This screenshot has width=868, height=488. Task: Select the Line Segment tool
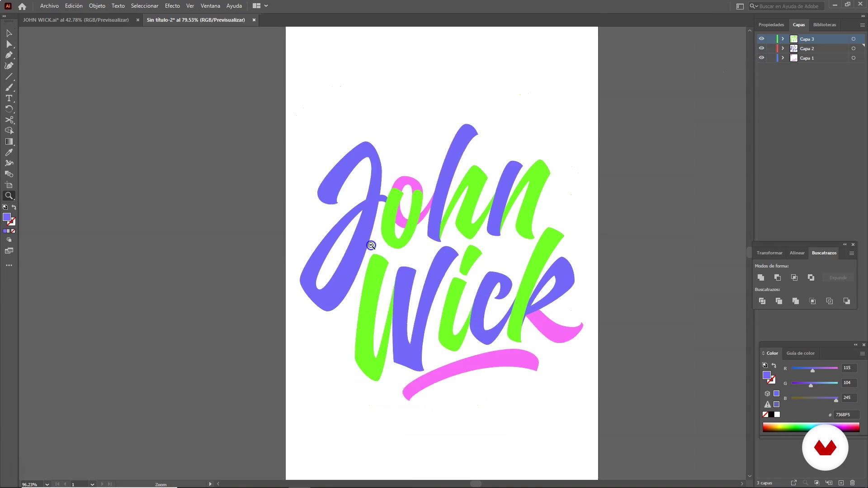tap(9, 77)
